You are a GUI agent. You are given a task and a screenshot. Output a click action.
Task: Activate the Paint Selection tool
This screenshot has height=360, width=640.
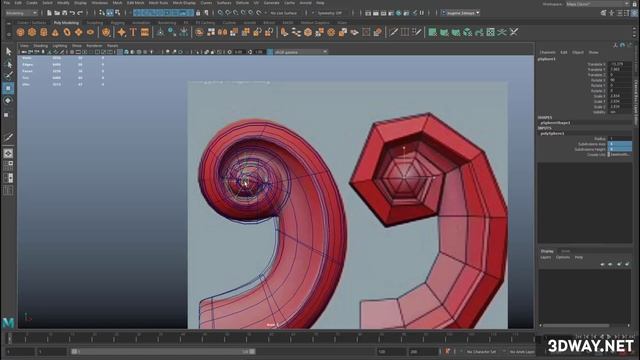click(8, 76)
